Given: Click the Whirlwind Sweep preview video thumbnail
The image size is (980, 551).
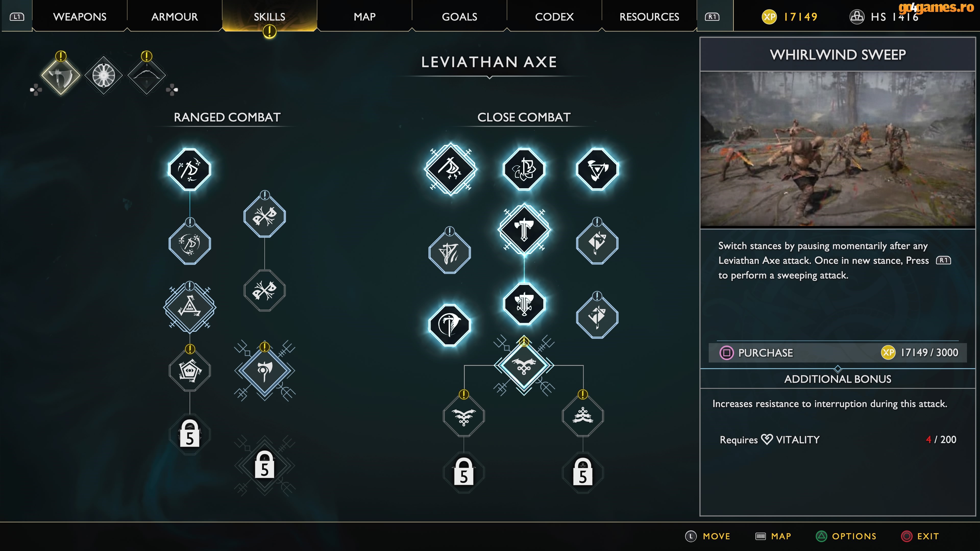Looking at the screenshot, I should 837,149.
